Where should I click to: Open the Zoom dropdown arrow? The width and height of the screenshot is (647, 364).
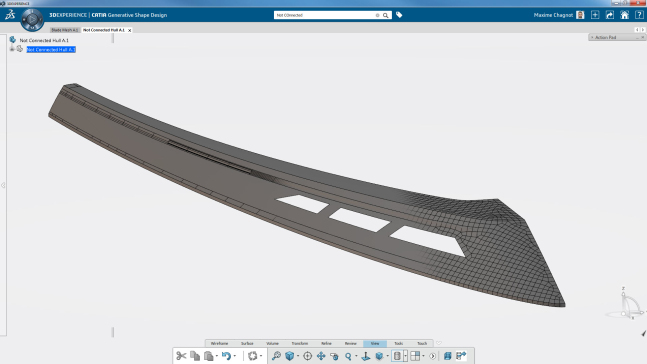click(356, 356)
